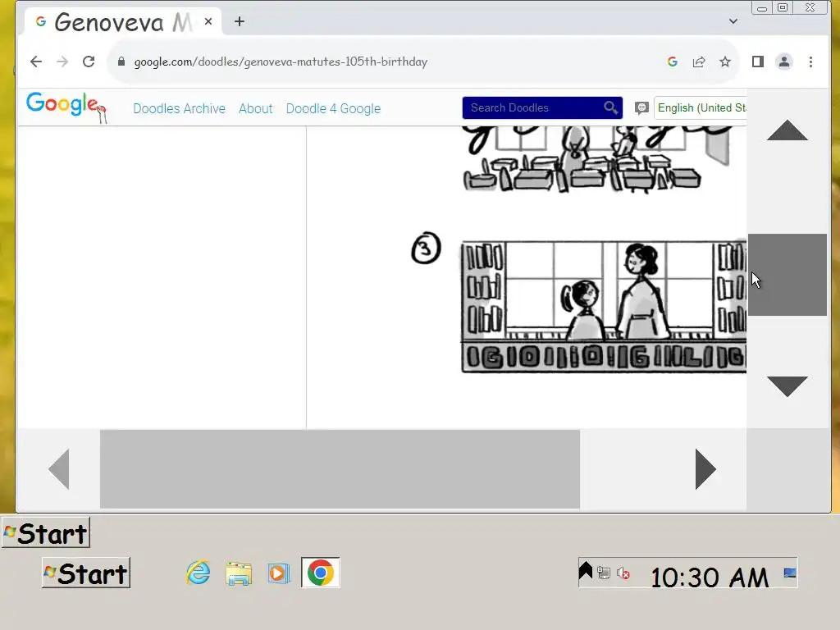Screen dimensions: 840x630
Task: Click the Google Doodles logo
Action: (x=66, y=107)
